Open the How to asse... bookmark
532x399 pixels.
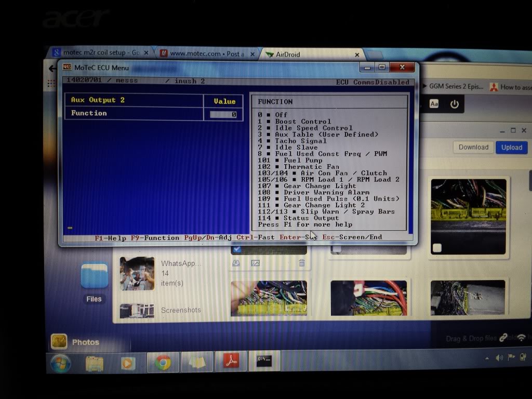pos(511,87)
